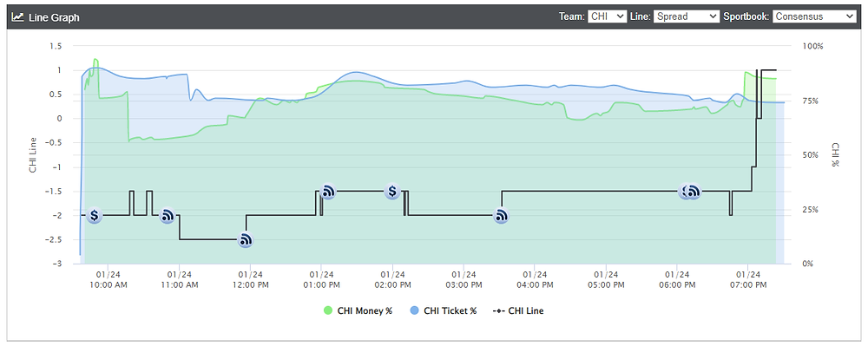Click the front feed marker near 06:00 PM
The height and width of the screenshot is (346, 868).
coord(693,192)
